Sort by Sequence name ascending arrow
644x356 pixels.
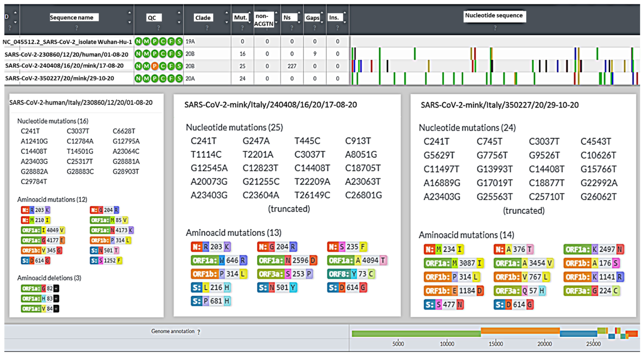pyautogui.click(x=130, y=13)
